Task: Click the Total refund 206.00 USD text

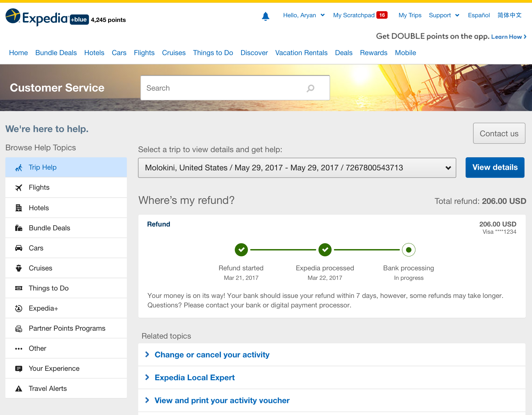Action: pos(480,201)
